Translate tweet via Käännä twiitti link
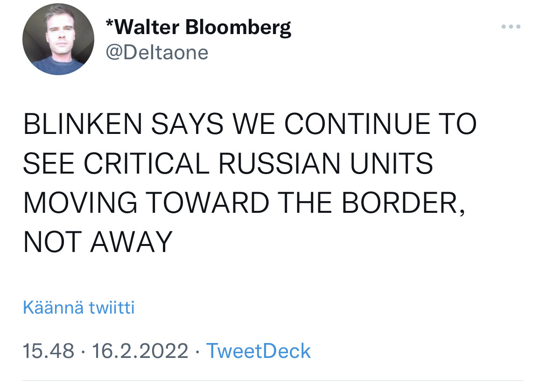This screenshot has width=546, height=392. [79, 308]
